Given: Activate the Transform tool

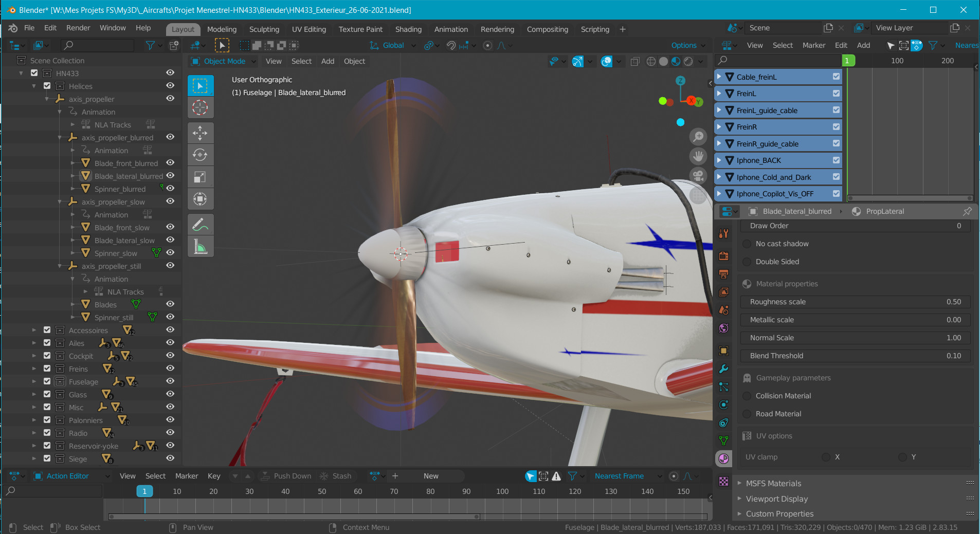Looking at the screenshot, I should tap(200, 199).
